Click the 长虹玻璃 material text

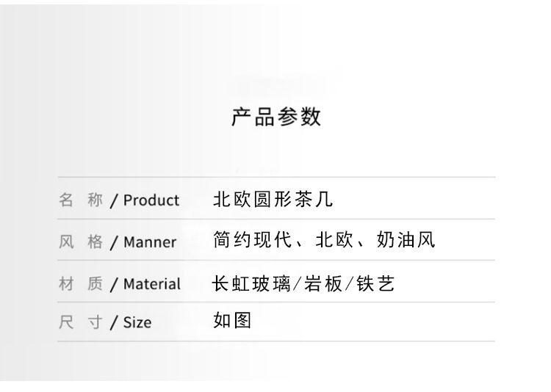click(x=251, y=284)
